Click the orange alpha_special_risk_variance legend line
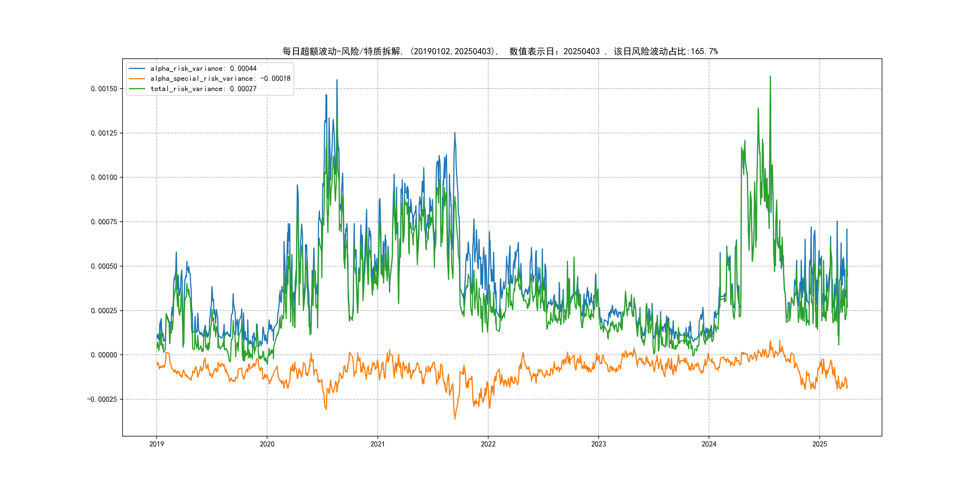Image resolution: width=980 pixels, height=490 pixels. [x=137, y=79]
